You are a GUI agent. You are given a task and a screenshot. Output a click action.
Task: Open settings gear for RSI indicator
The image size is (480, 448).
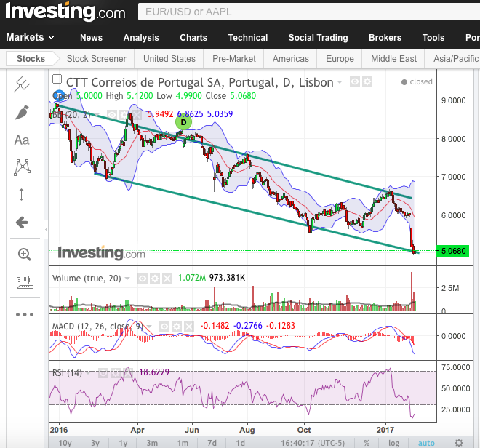pyautogui.click(x=116, y=373)
